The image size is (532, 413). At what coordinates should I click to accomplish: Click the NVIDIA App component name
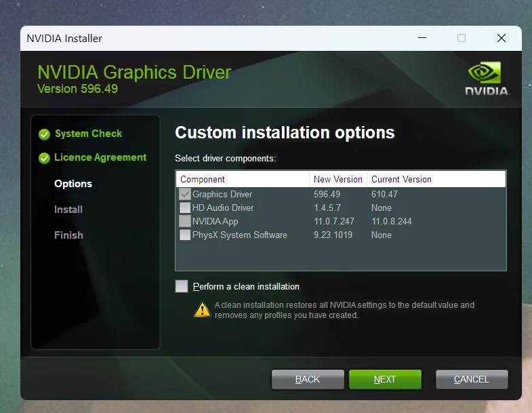click(215, 222)
